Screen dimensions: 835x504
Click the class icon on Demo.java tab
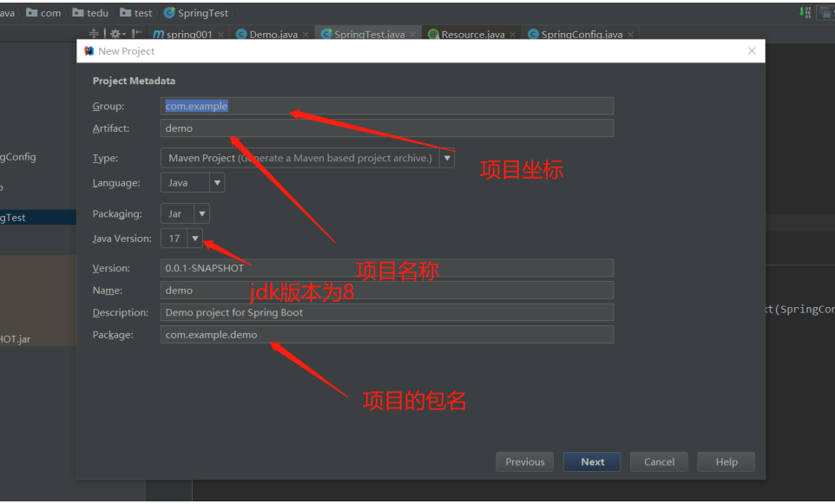(241, 35)
